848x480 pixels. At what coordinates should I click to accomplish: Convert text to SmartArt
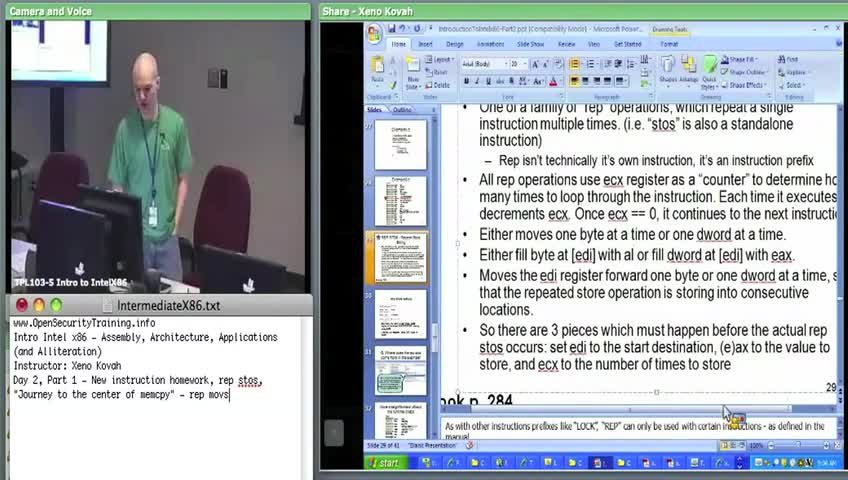645,84
